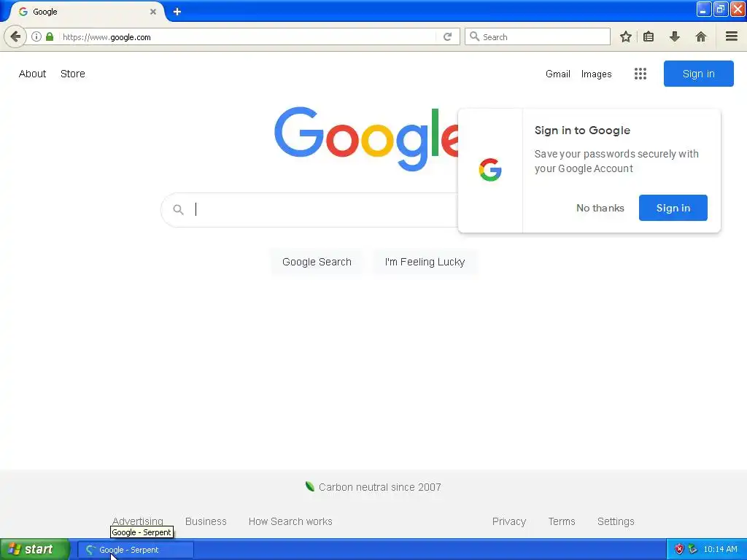The height and width of the screenshot is (560, 747).
Task: Click the taskbar clock showing 10:14 AM
Action: pyautogui.click(x=720, y=550)
